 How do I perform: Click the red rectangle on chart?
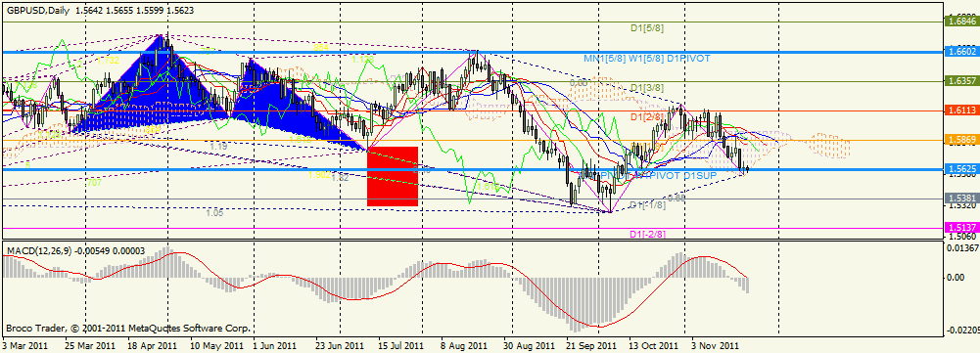tap(393, 176)
